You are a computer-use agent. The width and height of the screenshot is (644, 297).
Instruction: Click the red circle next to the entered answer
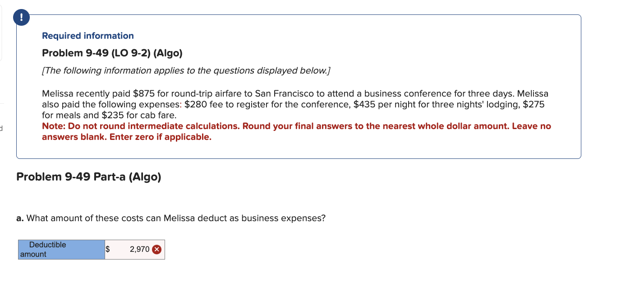pyautogui.click(x=157, y=249)
